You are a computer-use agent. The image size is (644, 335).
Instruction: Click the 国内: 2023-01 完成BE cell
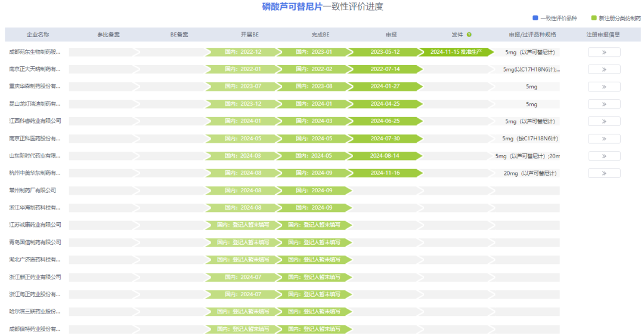[x=314, y=52]
